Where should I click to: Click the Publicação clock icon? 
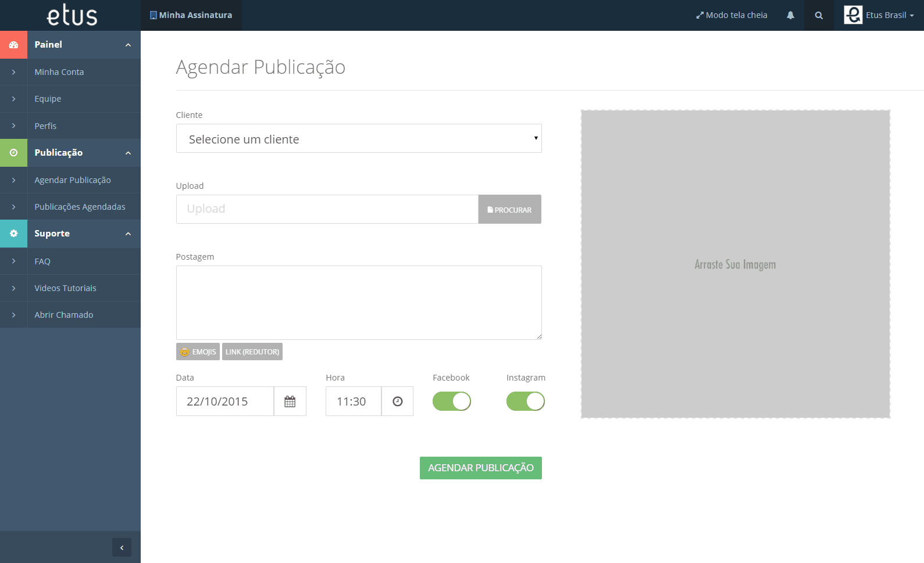(x=13, y=153)
